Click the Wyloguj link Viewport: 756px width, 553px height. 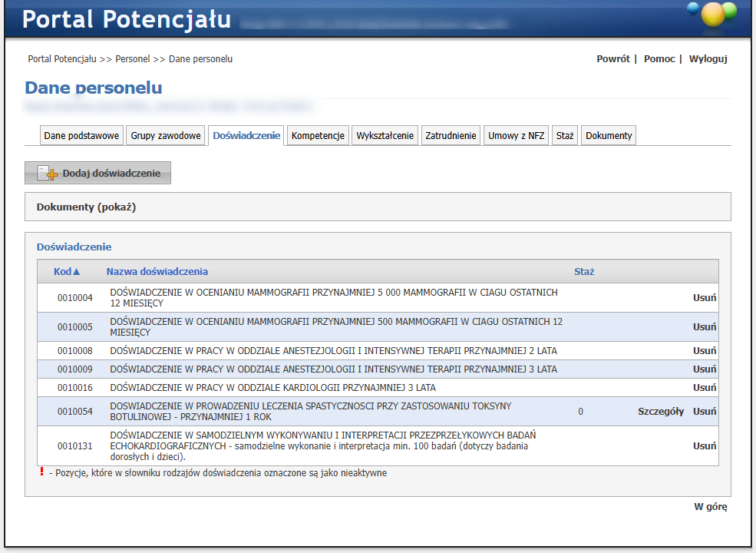click(708, 59)
